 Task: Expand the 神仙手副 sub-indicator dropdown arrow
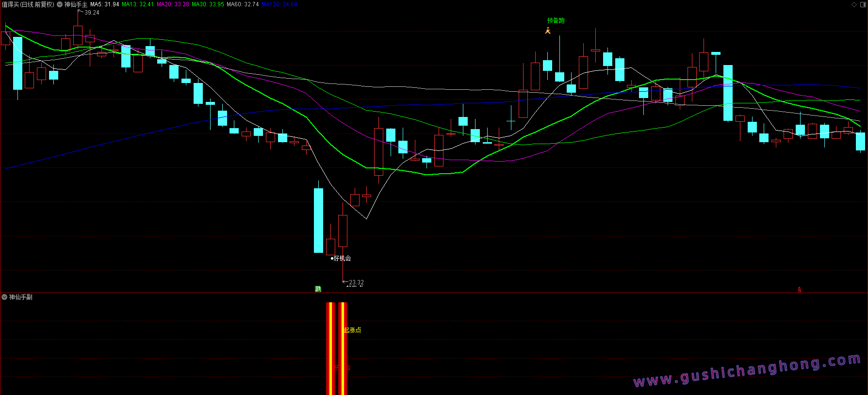point(4,297)
